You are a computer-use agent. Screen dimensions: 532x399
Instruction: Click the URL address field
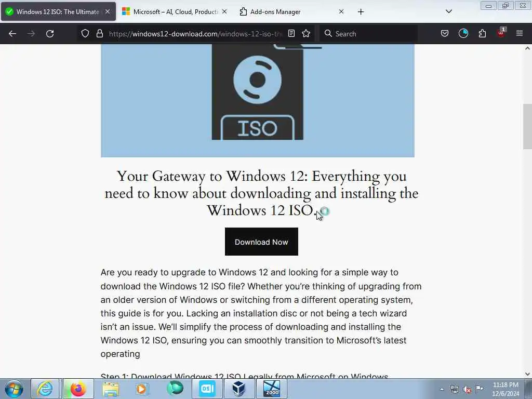click(195, 34)
